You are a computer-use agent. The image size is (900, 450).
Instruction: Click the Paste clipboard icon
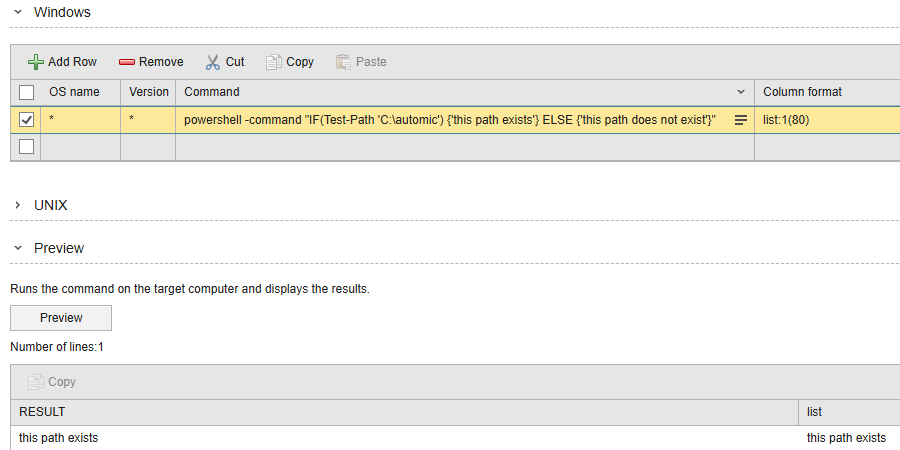(x=344, y=62)
